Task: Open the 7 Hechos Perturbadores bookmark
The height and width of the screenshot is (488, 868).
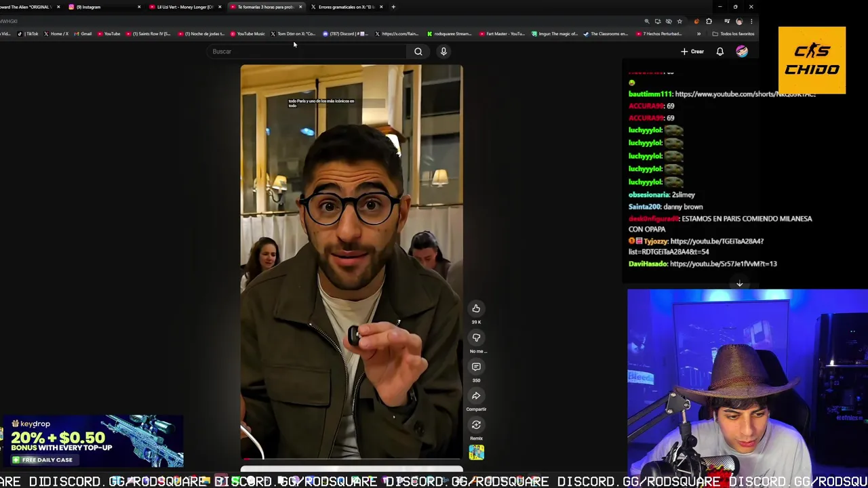Action: (659, 34)
